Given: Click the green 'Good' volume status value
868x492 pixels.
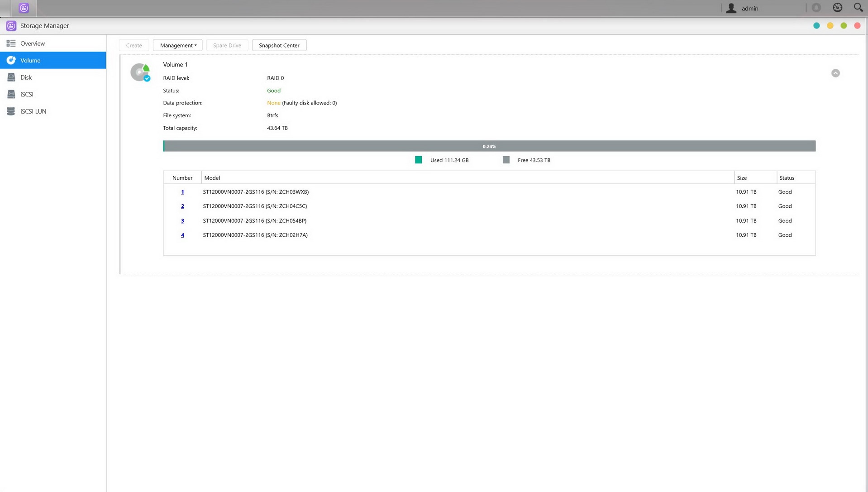Looking at the screenshot, I should click(274, 91).
